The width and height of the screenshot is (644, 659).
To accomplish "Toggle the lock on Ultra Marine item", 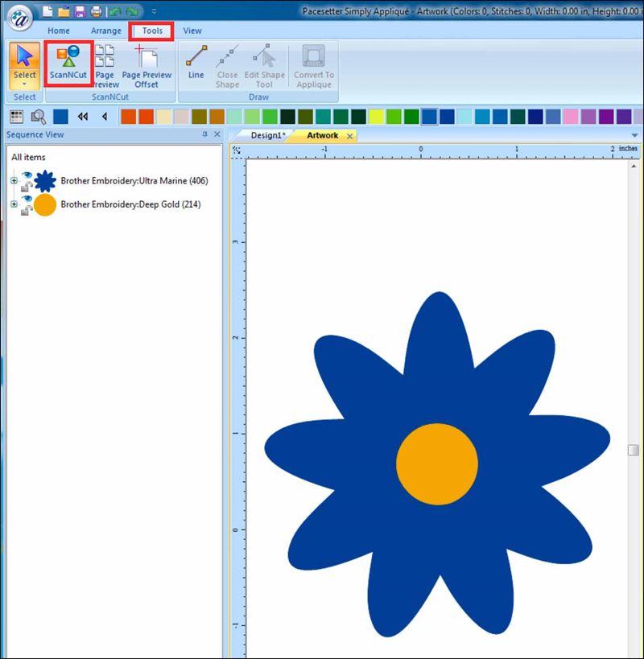I will tap(27, 186).
